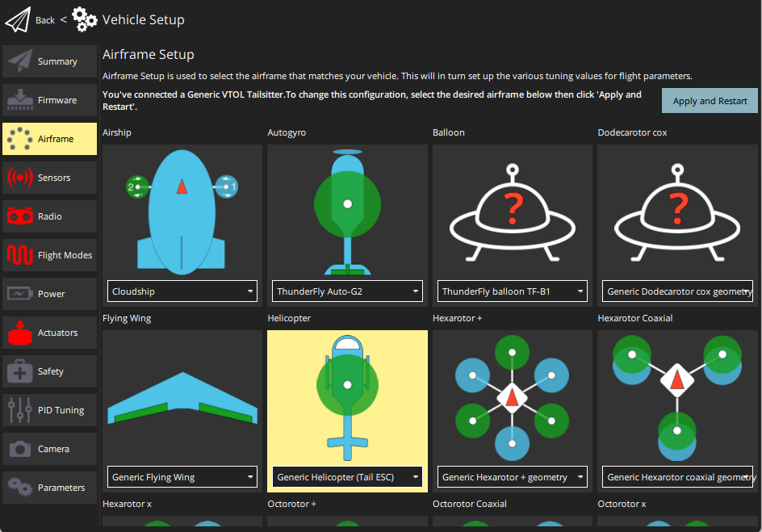This screenshot has width=762, height=532.
Task: Open Sensors via its red signal icon
Action: pos(19,178)
